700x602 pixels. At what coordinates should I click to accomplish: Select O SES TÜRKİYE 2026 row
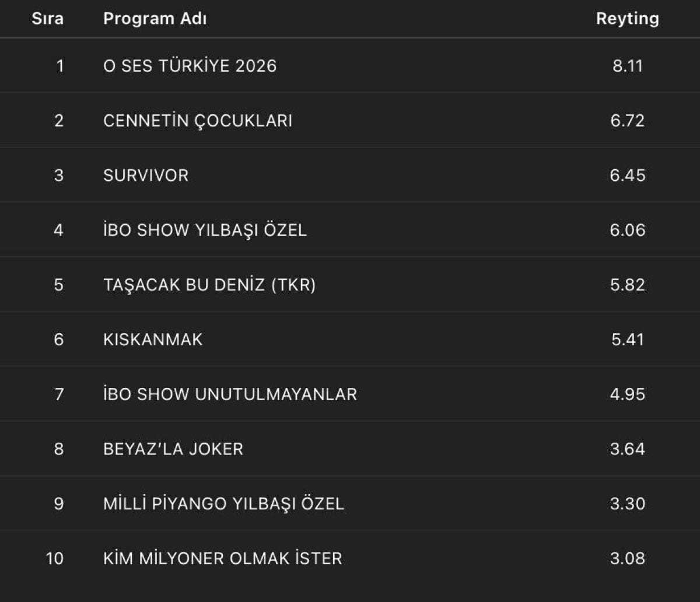190,66
